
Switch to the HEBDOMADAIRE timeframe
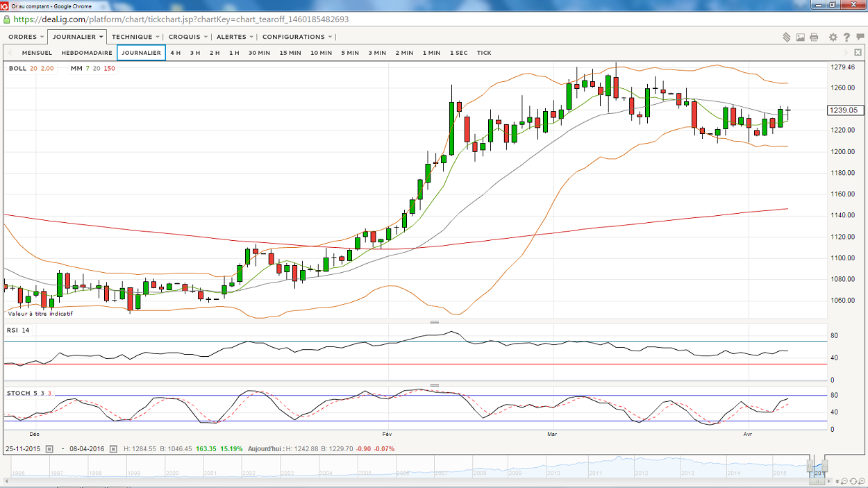[x=87, y=53]
